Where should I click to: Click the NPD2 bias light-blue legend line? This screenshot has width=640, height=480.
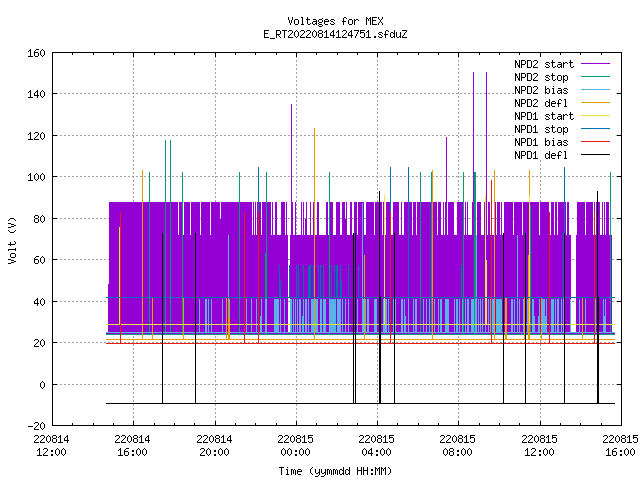click(x=595, y=90)
